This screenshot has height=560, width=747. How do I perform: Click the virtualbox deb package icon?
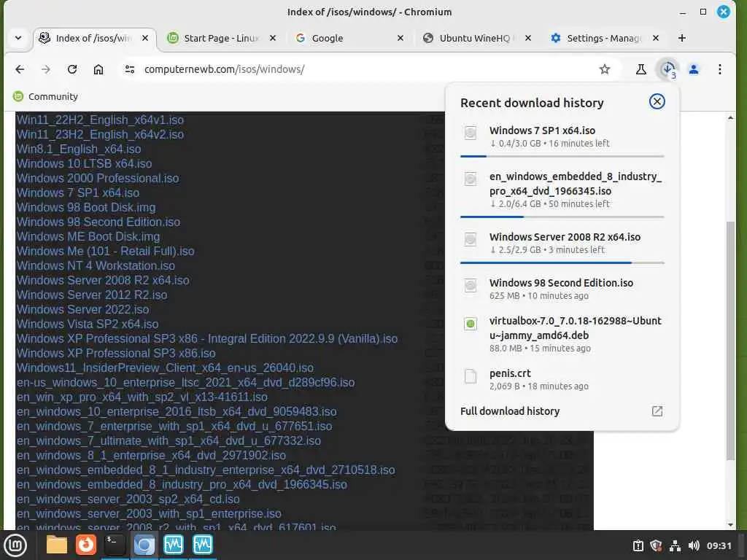point(471,324)
